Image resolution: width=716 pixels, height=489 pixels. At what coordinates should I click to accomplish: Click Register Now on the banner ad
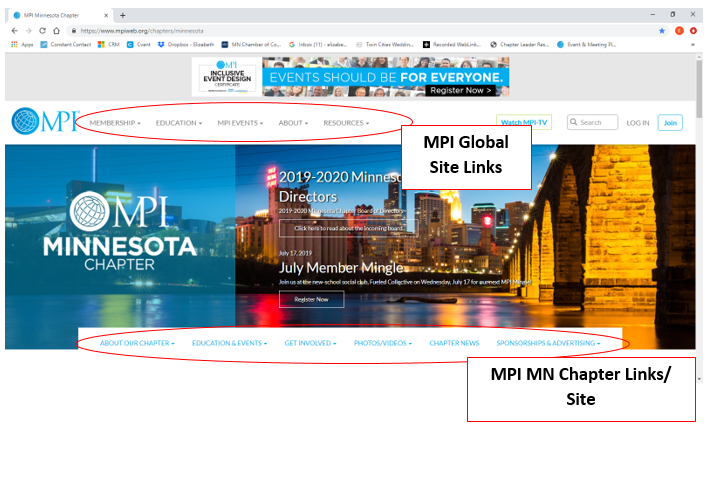tap(460, 90)
